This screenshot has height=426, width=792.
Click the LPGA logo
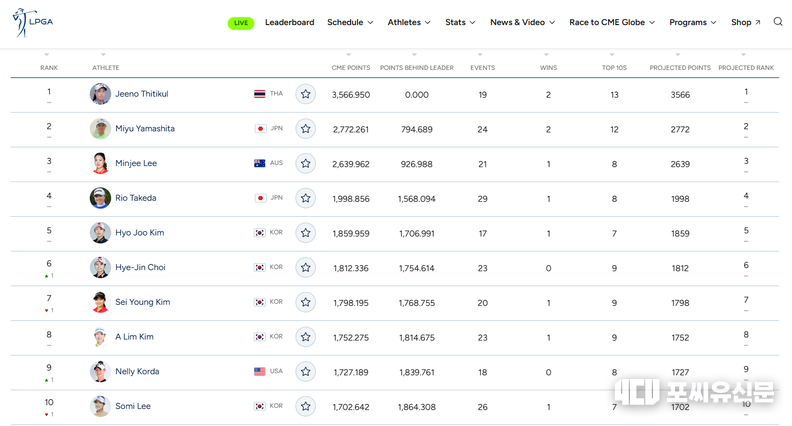tap(32, 22)
